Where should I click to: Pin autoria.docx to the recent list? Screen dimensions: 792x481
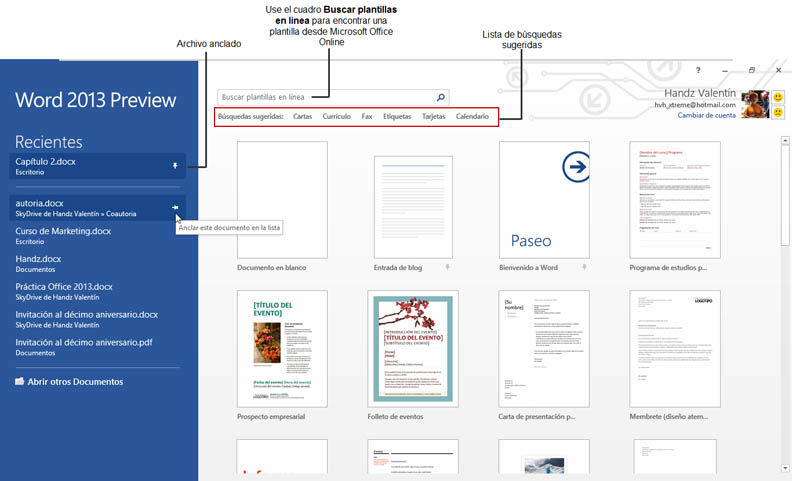point(175,207)
